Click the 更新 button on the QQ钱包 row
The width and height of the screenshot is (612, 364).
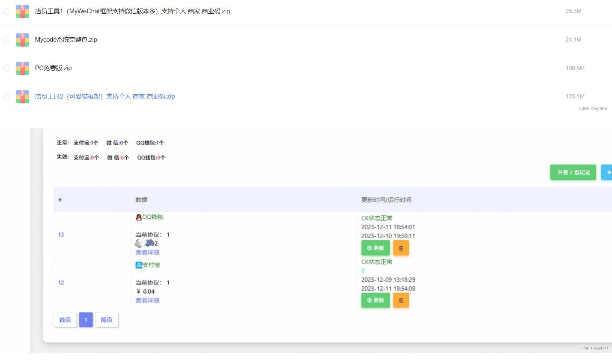(375, 248)
